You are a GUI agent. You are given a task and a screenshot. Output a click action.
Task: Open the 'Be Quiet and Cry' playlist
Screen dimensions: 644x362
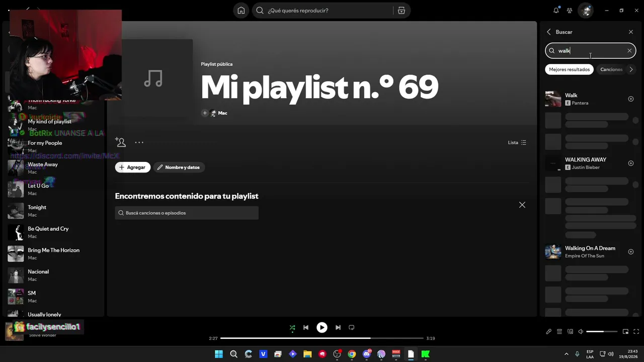55,232
